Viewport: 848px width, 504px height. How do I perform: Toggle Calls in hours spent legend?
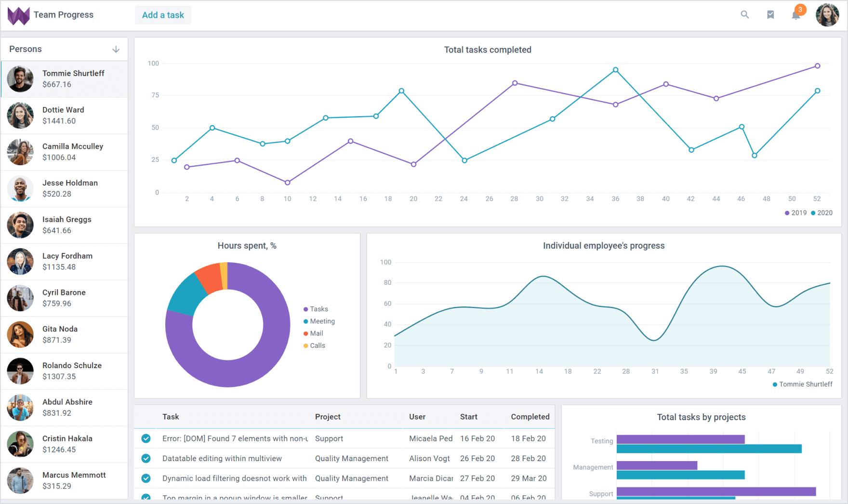click(x=314, y=345)
